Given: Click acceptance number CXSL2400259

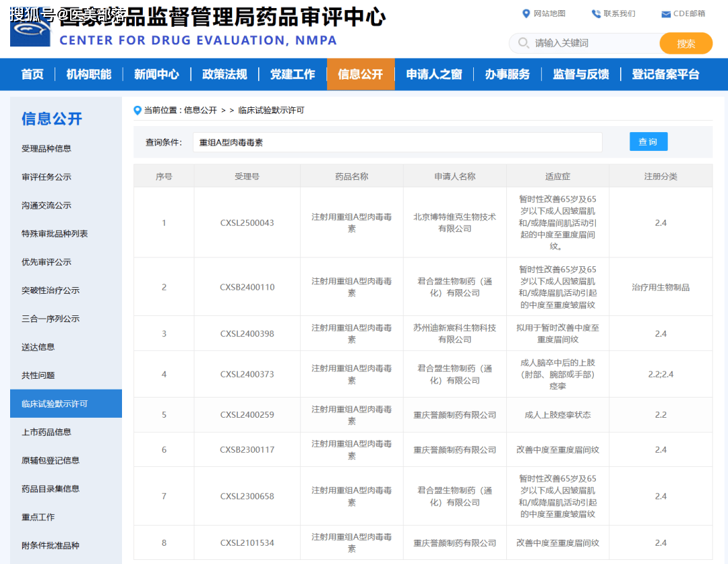Looking at the screenshot, I should 247,414.
